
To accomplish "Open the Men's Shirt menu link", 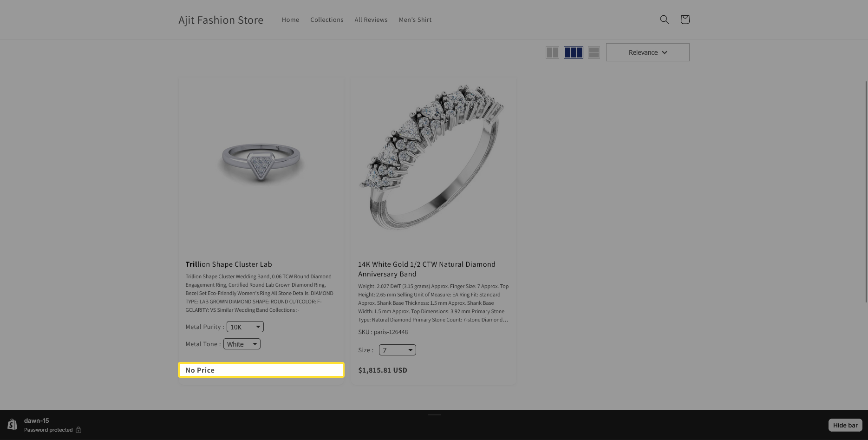I will click(415, 20).
